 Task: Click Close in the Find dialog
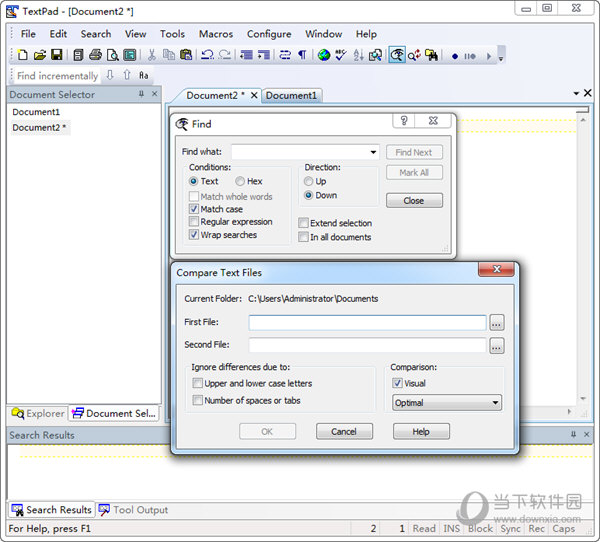(x=414, y=201)
